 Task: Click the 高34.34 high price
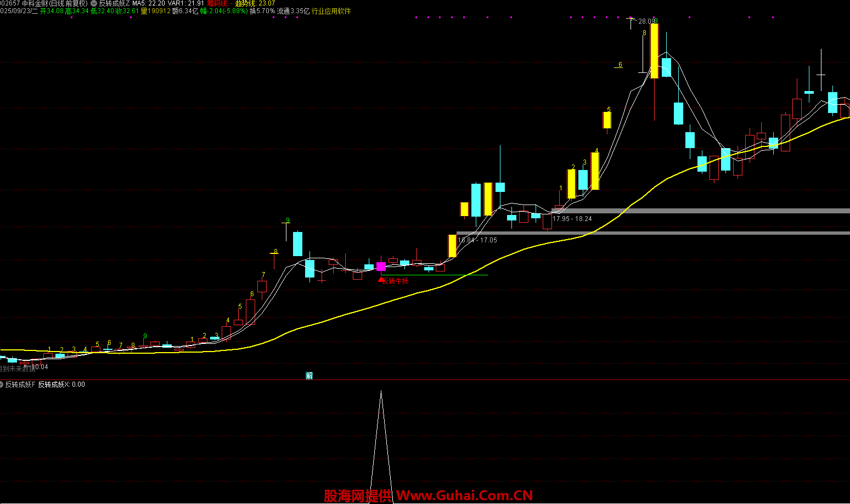pos(77,11)
